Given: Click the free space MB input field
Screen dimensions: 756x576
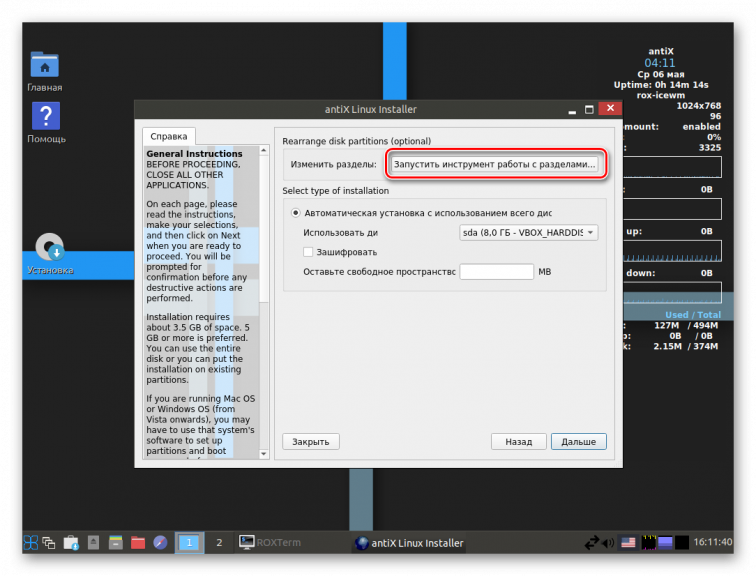Looking at the screenshot, I should 497,272.
